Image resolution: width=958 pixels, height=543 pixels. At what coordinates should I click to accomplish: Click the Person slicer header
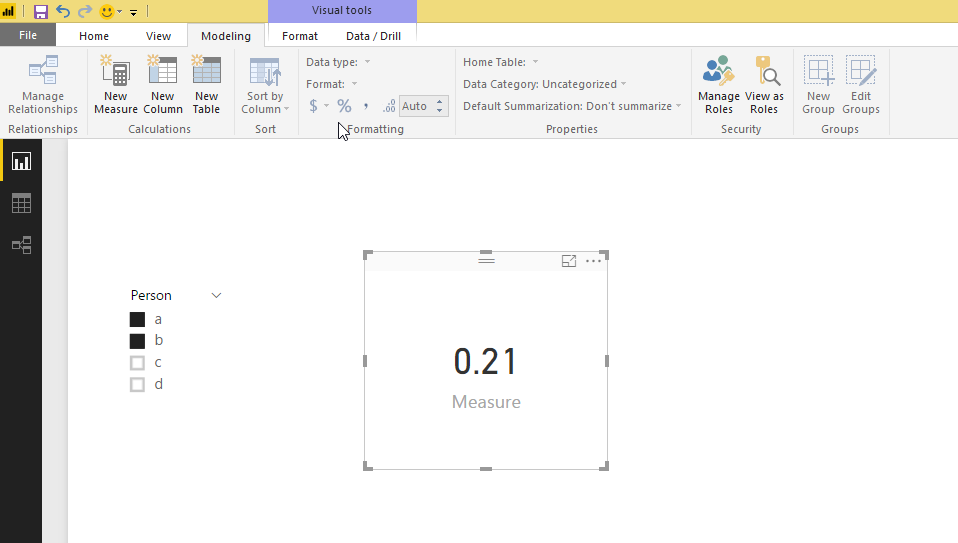coord(151,296)
